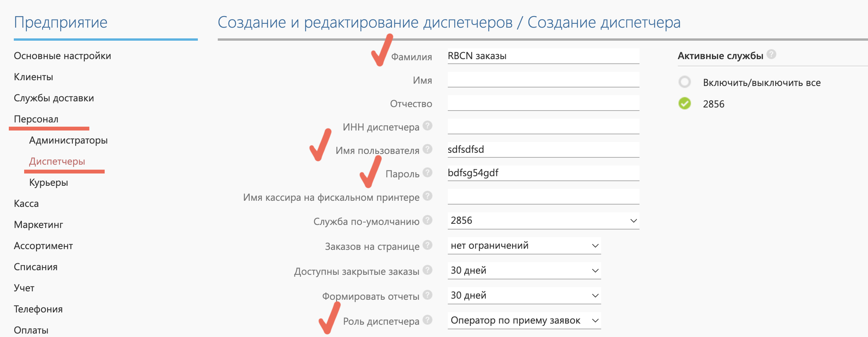This screenshot has width=868, height=337.
Task: Click help icon beside Роль диспетчера
Action: (427, 320)
